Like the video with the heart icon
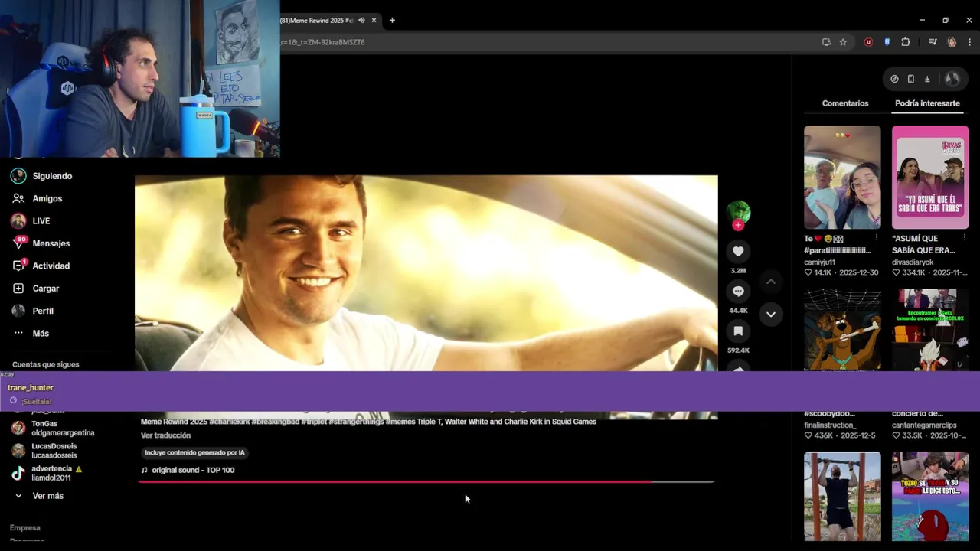Image resolution: width=980 pixels, height=551 pixels. (x=738, y=251)
